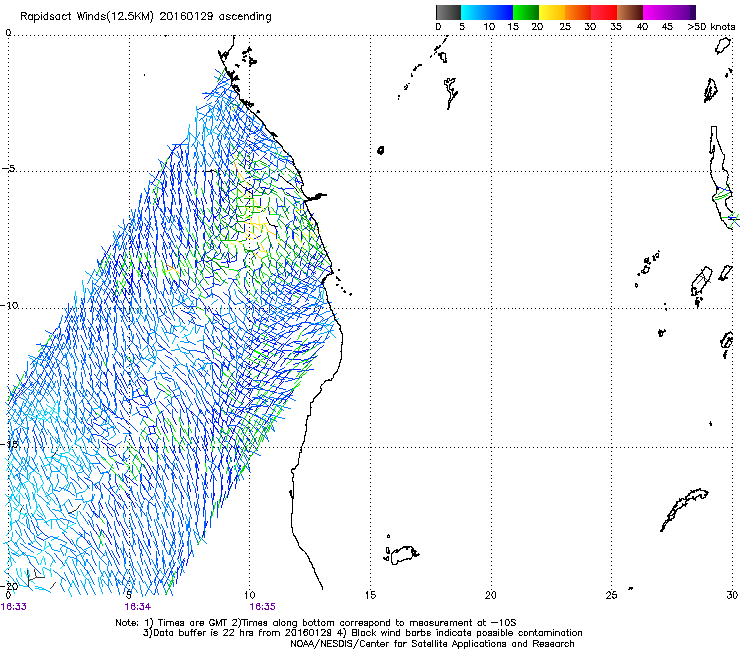This screenshot has width=740, height=650.
Task: Click the yellow 20-25 knots legend swatch
Action: pos(552,12)
